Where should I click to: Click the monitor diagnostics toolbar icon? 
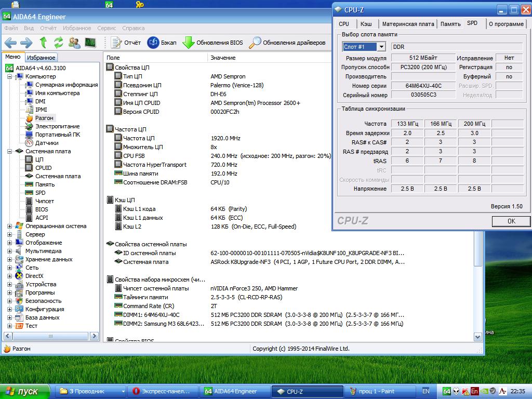tap(90, 43)
